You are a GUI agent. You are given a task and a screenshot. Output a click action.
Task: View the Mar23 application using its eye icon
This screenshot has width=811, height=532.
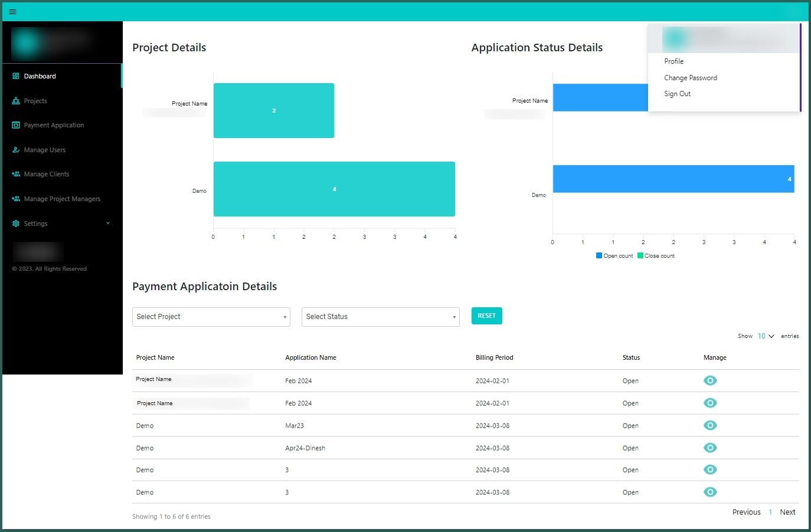pos(710,425)
